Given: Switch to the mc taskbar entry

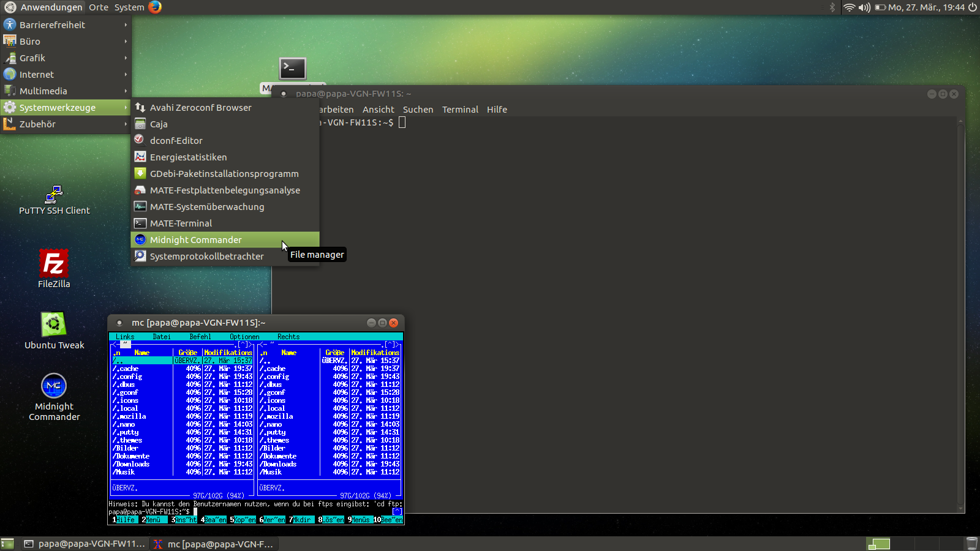Looking at the screenshot, I should (x=214, y=544).
